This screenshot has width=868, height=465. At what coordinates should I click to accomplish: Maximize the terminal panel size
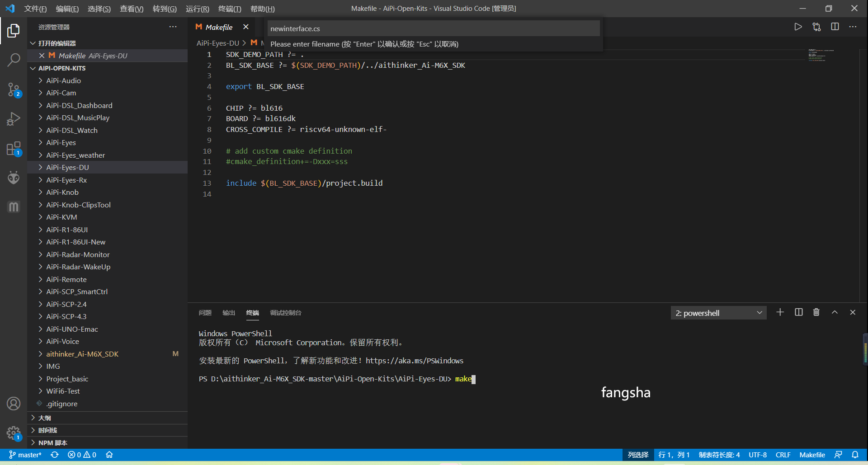(835, 312)
